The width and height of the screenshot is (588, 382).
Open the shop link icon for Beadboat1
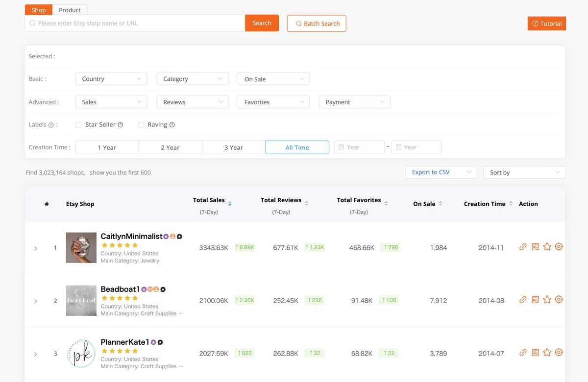(x=523, y=300)
